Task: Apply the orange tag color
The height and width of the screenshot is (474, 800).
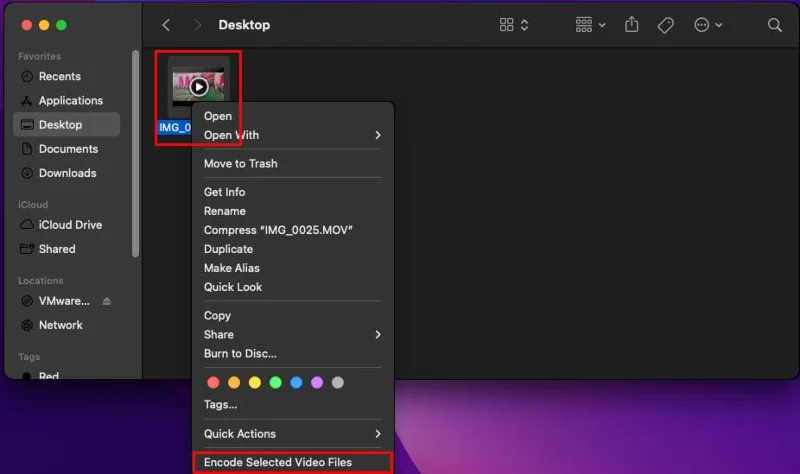Action: tap(234, 383)
